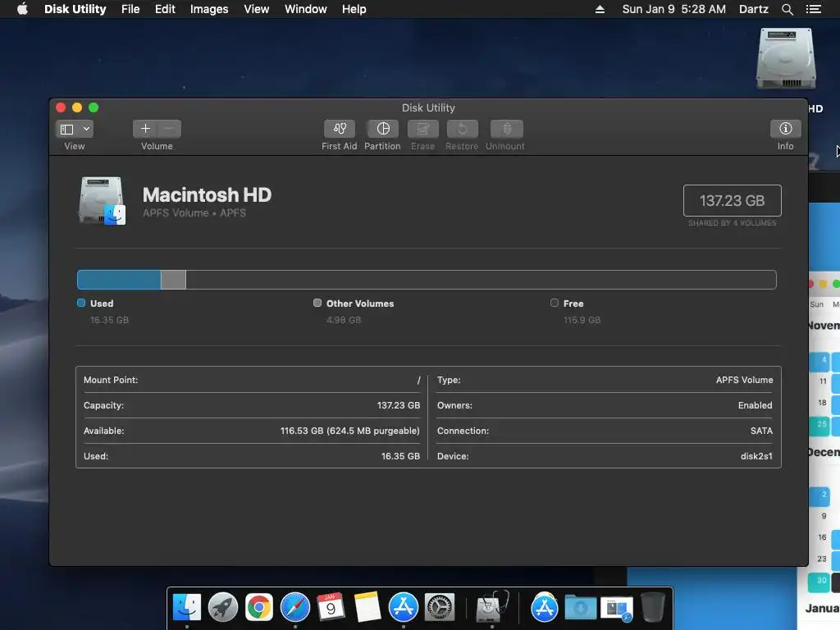Open the Partition tool

coord(383,129)
